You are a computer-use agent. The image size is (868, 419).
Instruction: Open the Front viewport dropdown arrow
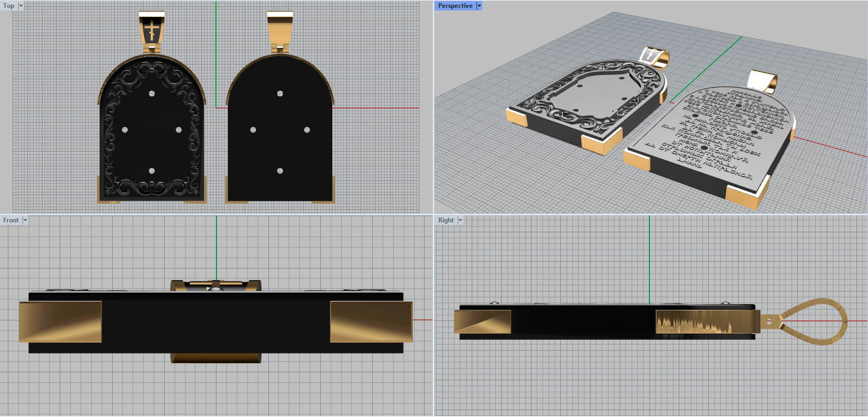[x=25, y=220]
